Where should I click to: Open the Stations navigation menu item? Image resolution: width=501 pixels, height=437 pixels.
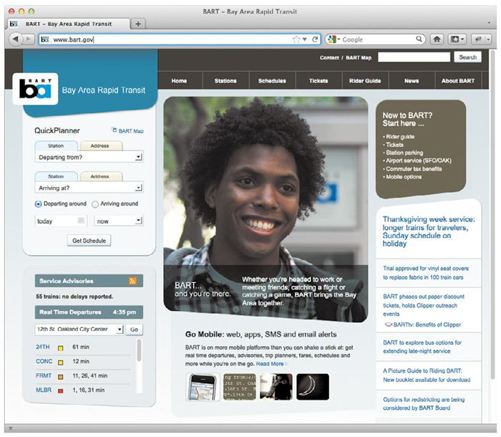click(x=225, y=81)
